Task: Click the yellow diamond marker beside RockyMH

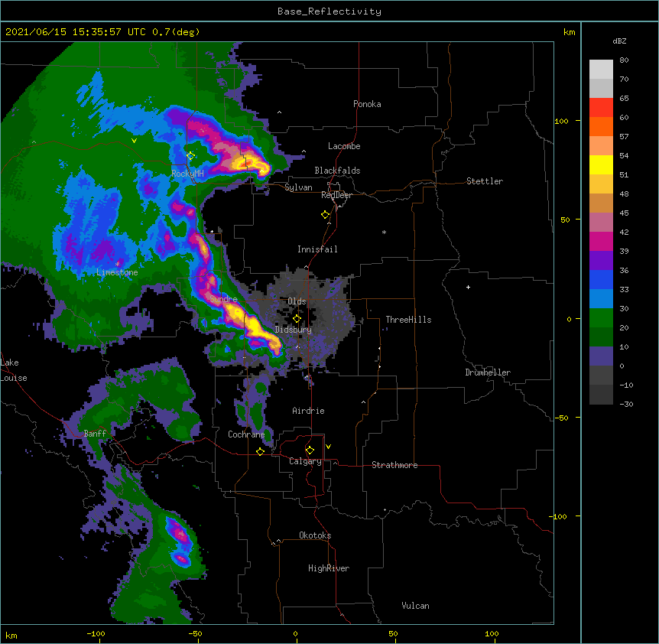Action: [x=191, y=156]
